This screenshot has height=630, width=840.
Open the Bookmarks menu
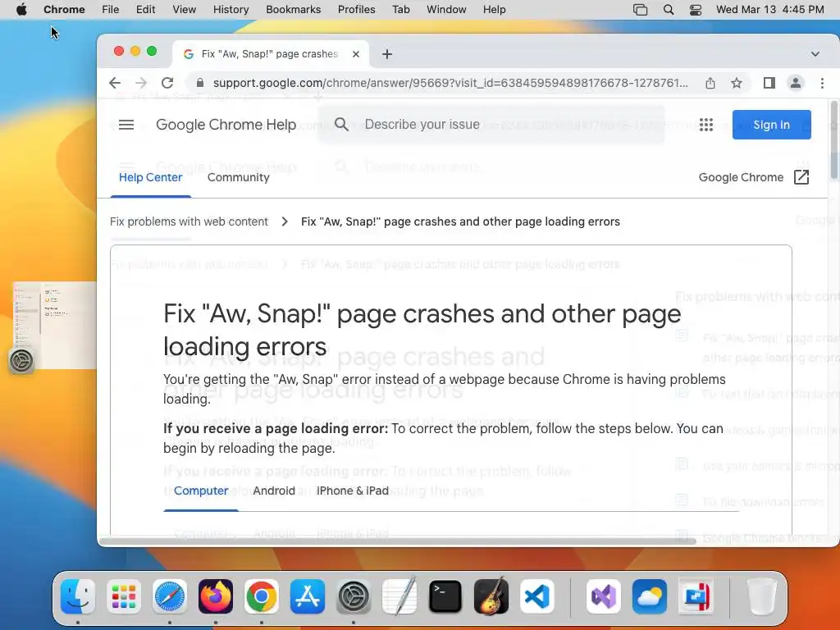click(x=293, y=10)
